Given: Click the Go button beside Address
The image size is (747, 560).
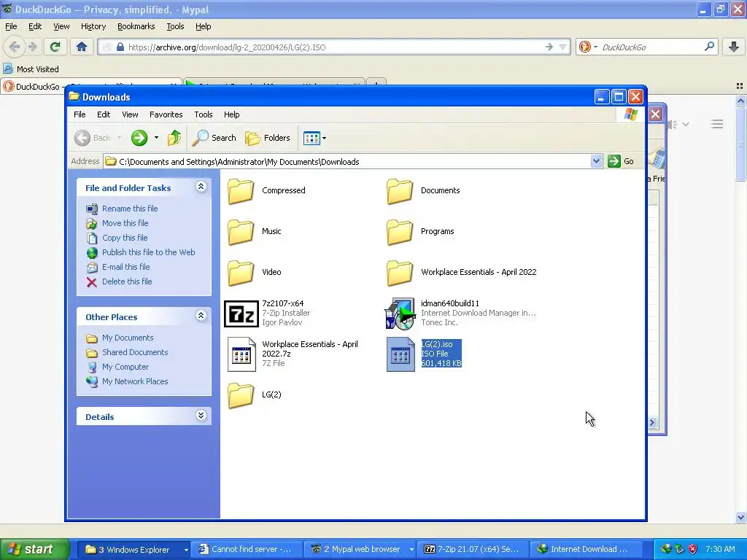Looking at the screenshot, I should 622,161.
